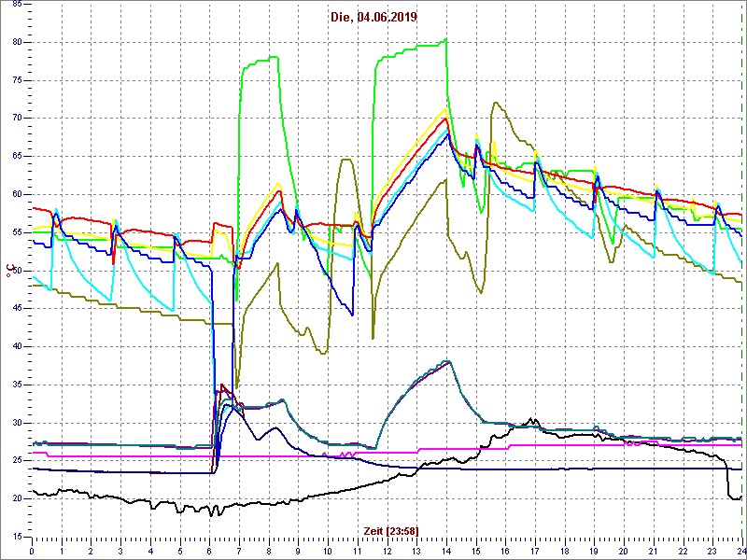Click hour 10 on the time axis

pos(328,551)
